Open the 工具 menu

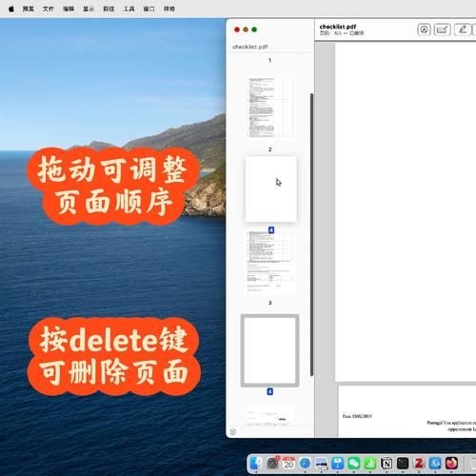(x=129, y=9)
